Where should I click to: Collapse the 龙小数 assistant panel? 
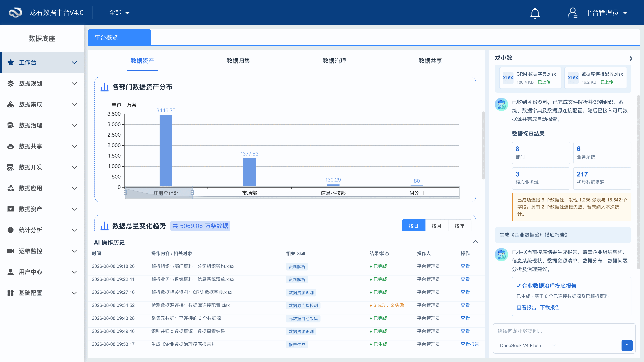click(x=631, y=58)
